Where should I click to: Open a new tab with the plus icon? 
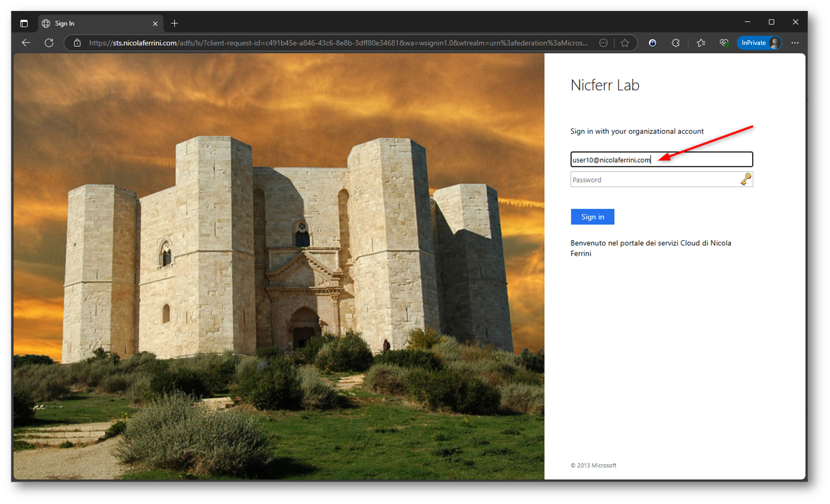click(175, 23)
